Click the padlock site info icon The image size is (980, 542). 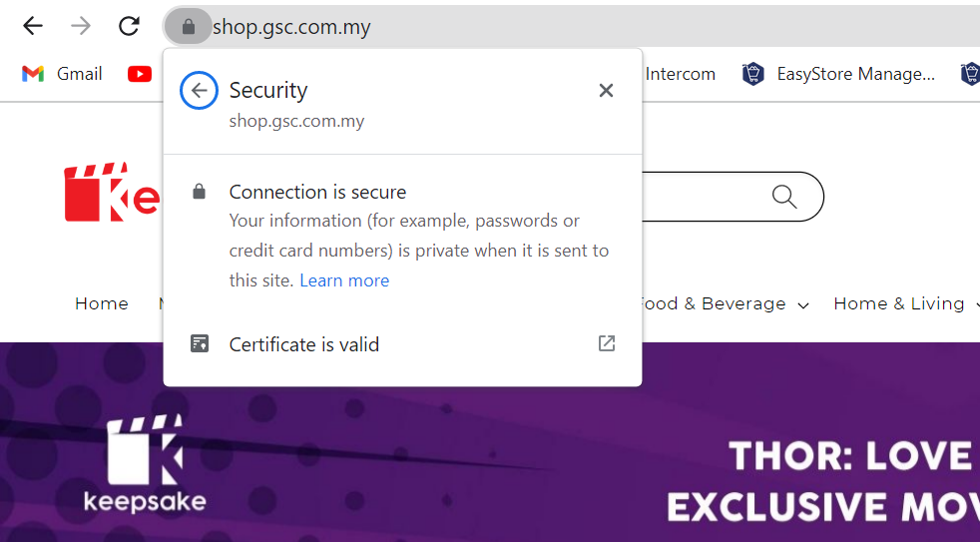(189, 26)
